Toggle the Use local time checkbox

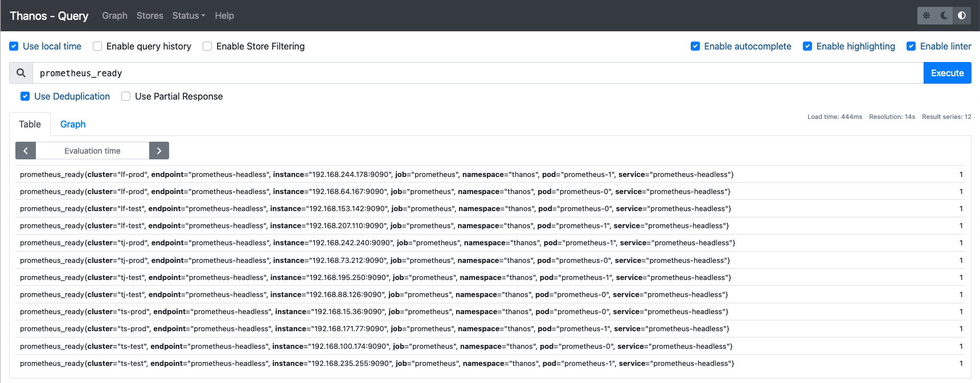[14, 46]
